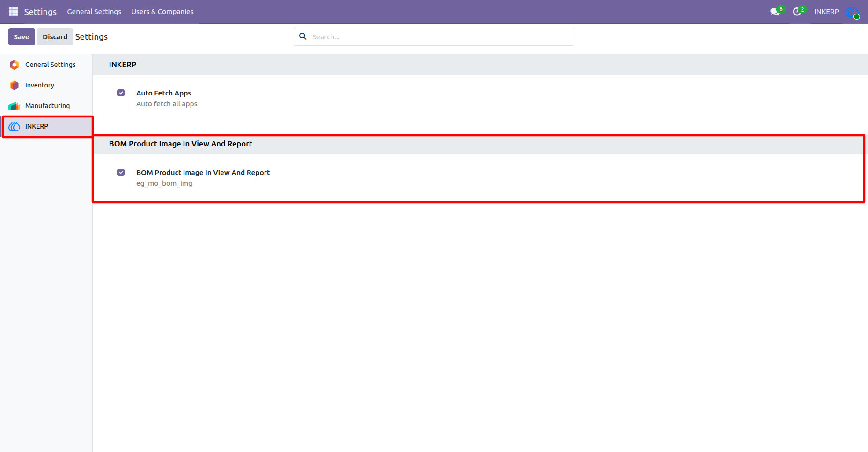
Task: Click the INKERP sidebar logo icon
Action: [15, 126]
